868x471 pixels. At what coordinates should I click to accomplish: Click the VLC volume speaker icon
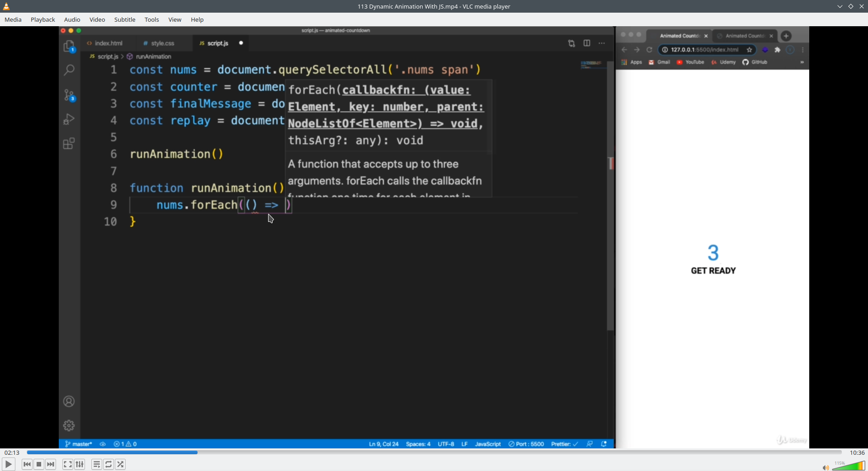(x=826, y=467)
